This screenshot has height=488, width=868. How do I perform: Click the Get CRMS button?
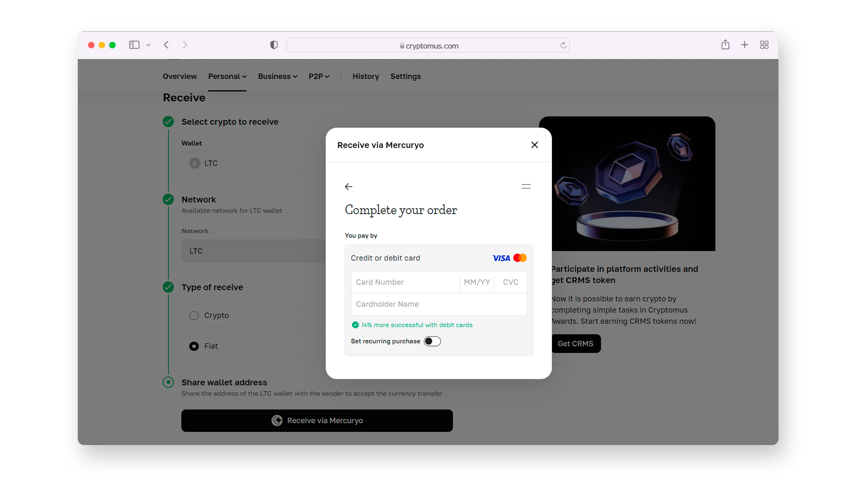(576, 343)
